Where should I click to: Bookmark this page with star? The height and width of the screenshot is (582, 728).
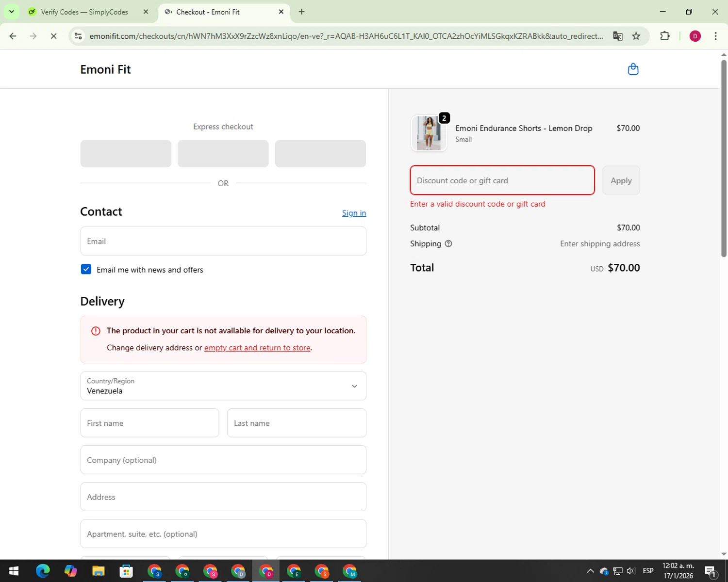636,36
